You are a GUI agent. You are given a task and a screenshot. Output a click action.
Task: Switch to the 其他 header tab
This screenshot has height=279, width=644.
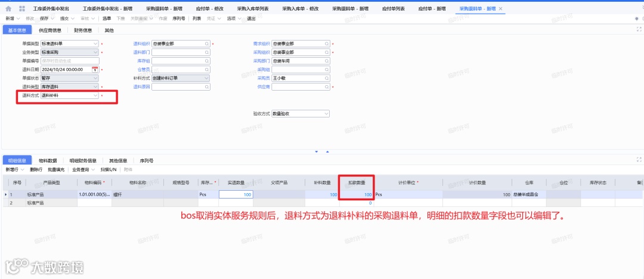(x=109, y=30)
